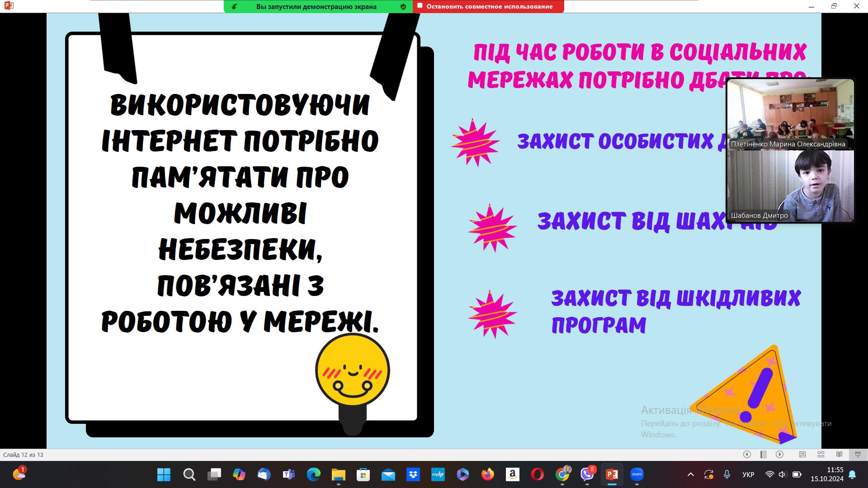Check battery status in system tray
Viewport: 868px width, 488px height.
click(x=797, y=474)
